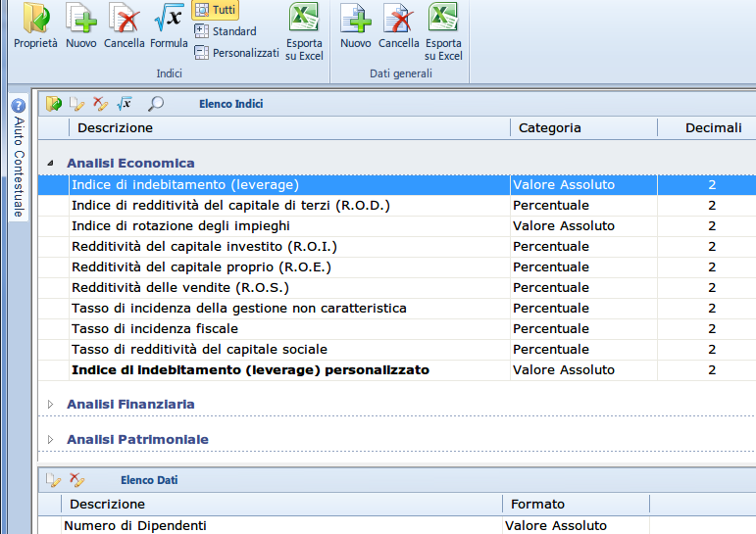
Task: Open Proprietà in the Indici ribbon group
Action: 35,26
